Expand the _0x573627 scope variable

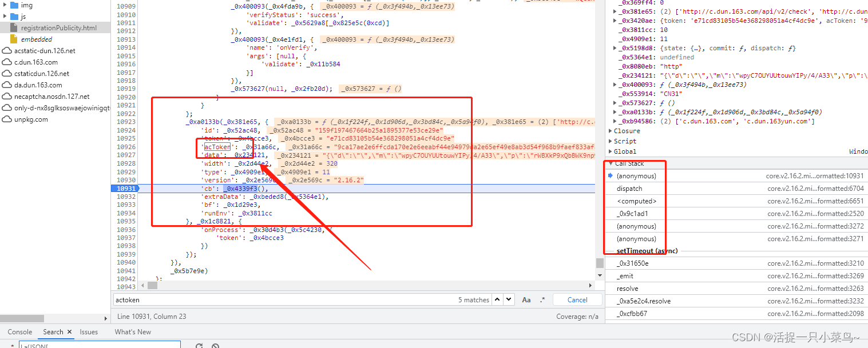[615, 103]
